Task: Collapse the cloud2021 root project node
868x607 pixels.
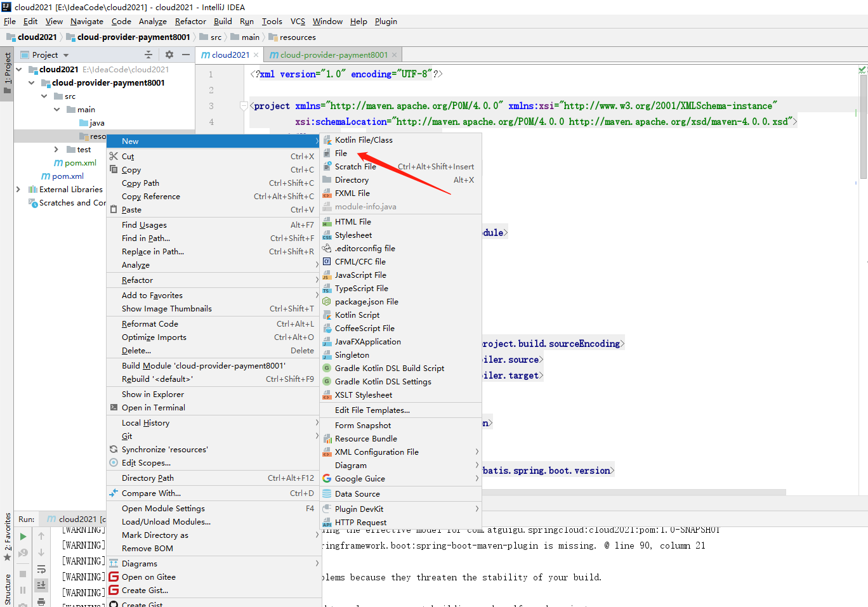Action: (x=19, y=69)
